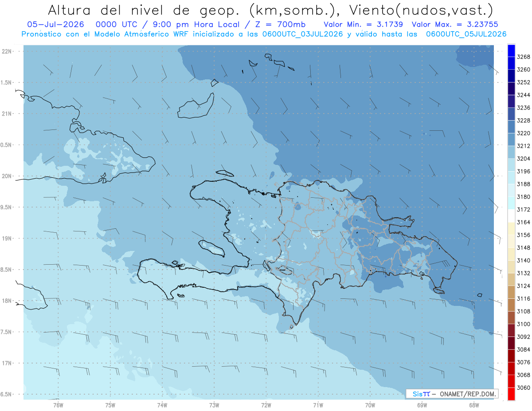Click the 19N latitude label
The height and width of the screenshot is (411, 532).
pos(7,239)
